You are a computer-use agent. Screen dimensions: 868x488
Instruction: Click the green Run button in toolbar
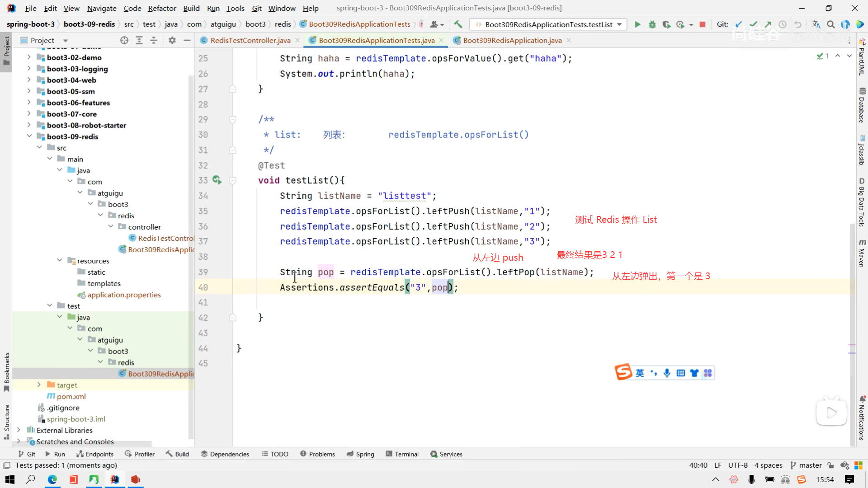[637, 24]
